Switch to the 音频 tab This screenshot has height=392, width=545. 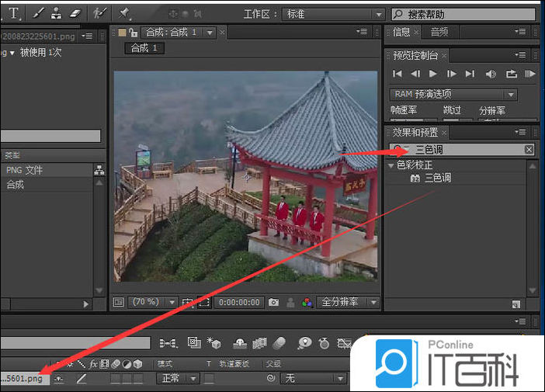[439, 32]
